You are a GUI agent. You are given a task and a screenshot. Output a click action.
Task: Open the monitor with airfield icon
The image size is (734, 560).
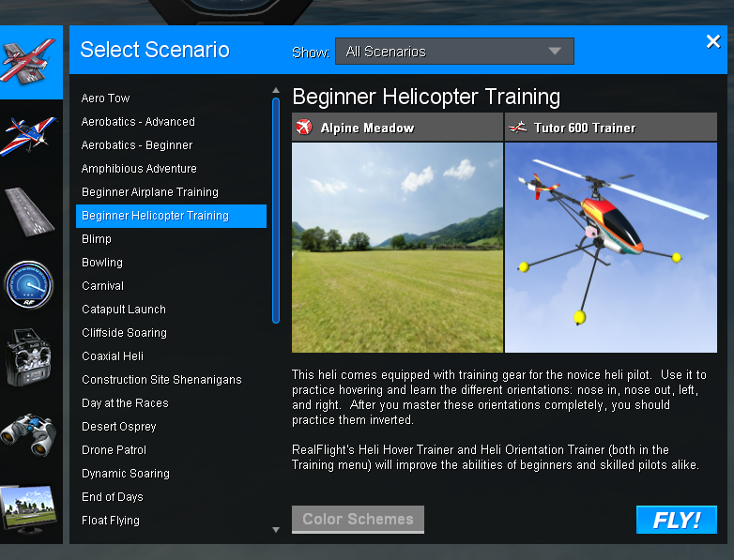coord(29,509)
